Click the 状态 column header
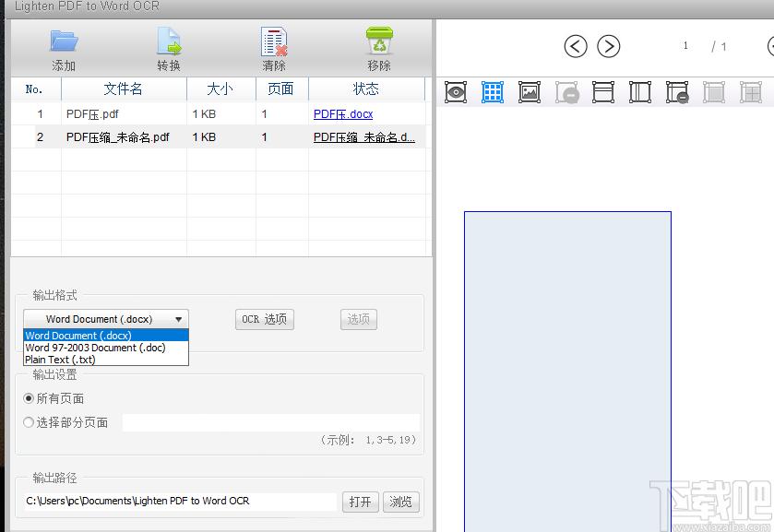Image resolution: width=774 pixels, height=532 pixels. pos(366,89)
